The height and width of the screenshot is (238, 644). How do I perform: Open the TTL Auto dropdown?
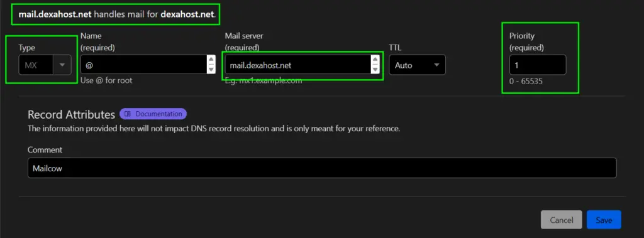point(418,65)
